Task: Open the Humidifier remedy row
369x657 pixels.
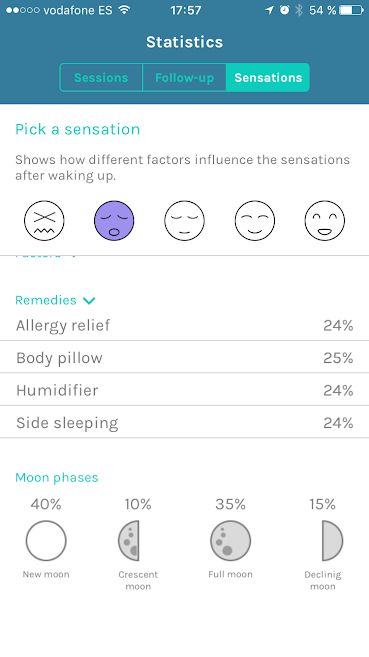Action: pos(184,390)
